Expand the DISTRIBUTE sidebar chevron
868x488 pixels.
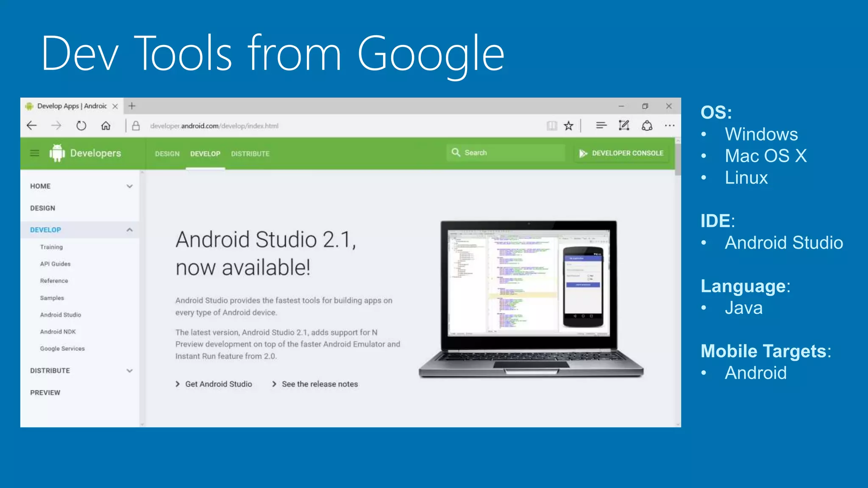(130, 371)
